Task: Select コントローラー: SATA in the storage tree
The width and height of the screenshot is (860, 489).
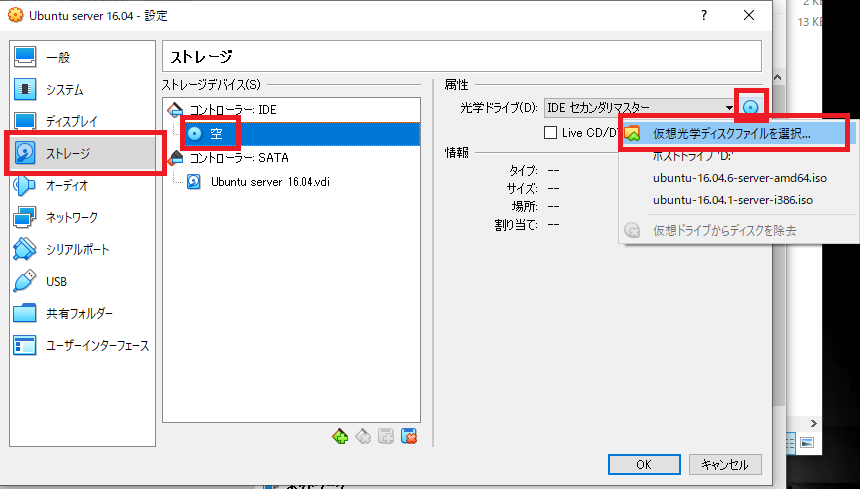Action: pos(291,158)
